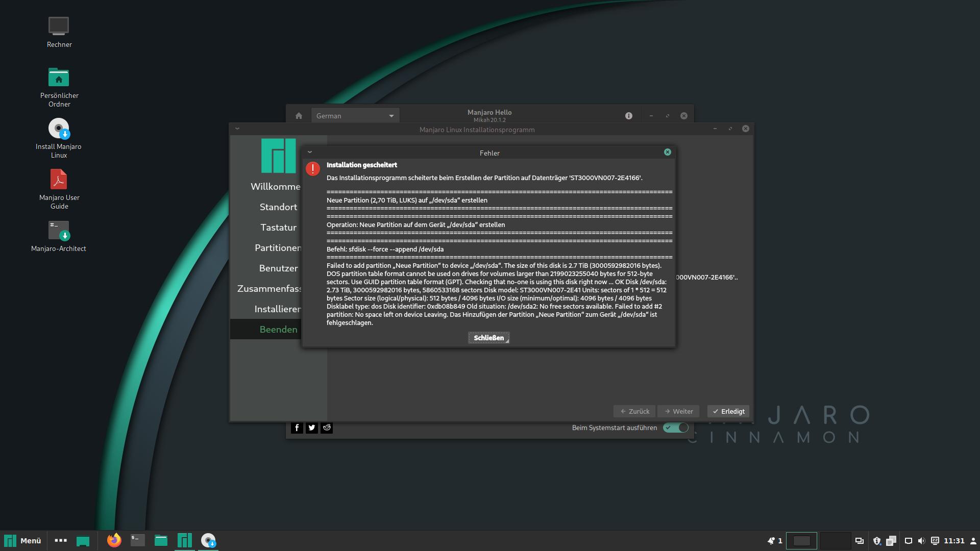Go to Manjaro Hello home icon
This screenshot has height=551, width=980.
pyautogui.click(x=299, y=116)
